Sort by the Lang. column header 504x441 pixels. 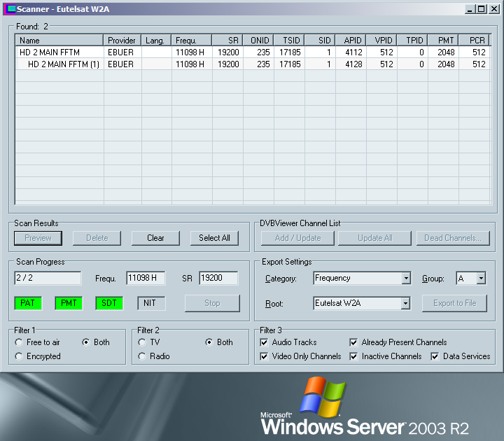point(156,41)
